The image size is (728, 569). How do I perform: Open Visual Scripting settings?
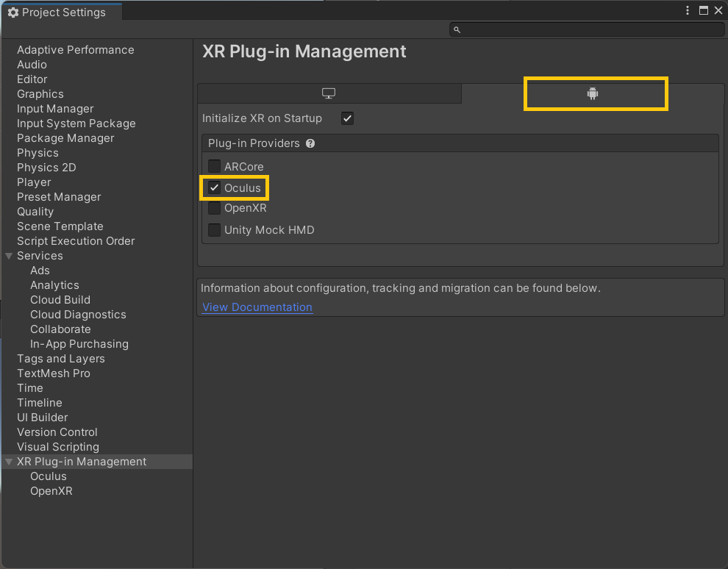tap(58, 447)
